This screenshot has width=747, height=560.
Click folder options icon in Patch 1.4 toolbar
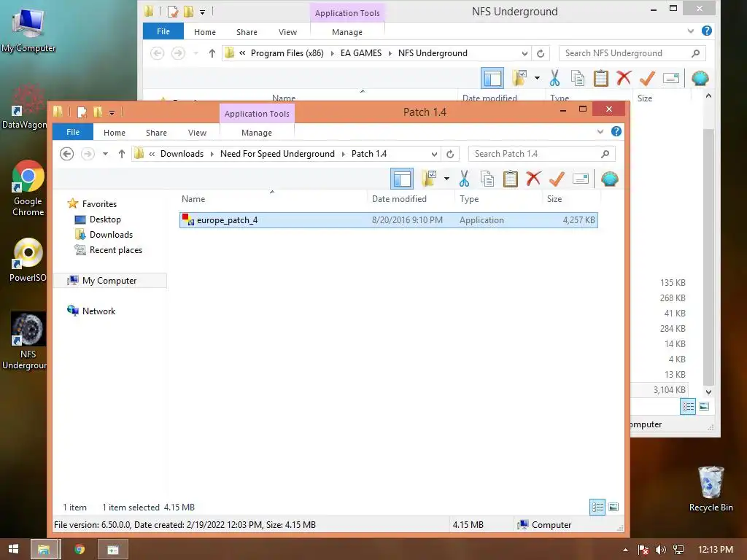[x=429, y=179]
